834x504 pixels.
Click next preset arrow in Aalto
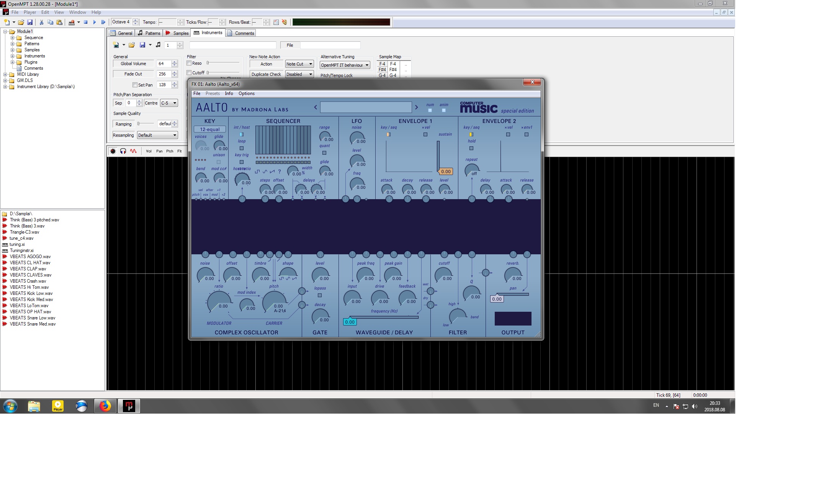pos(417,107)
